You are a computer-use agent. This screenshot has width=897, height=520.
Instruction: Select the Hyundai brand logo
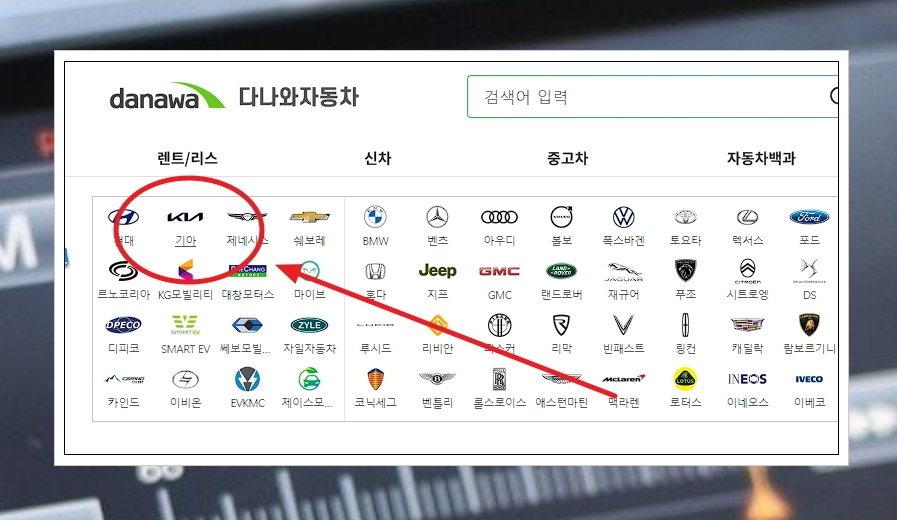[124, 217]
